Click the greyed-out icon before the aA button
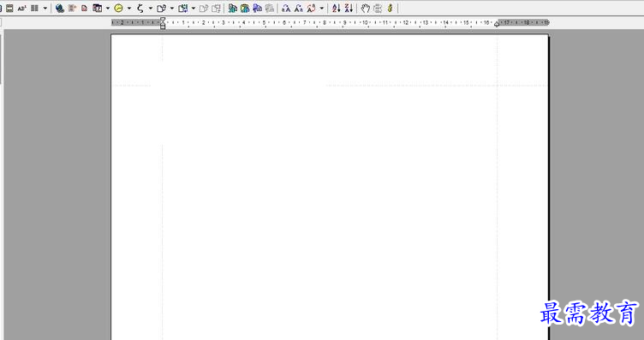 (270, 8)
